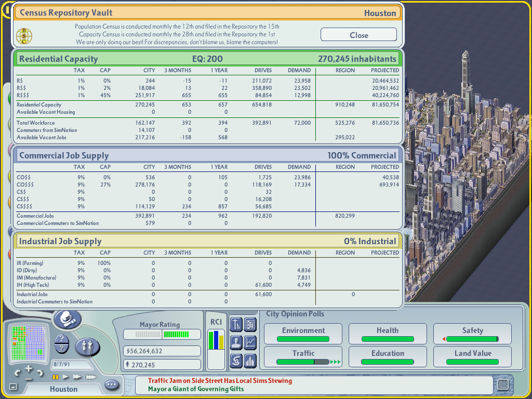
Task: Click the IR (Farming) cap value 100%
Action: [x=104, y=263]
